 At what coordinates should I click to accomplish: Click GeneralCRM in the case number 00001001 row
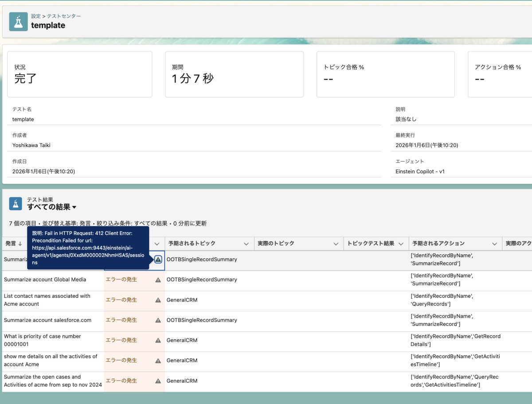[x=182, y=341]
